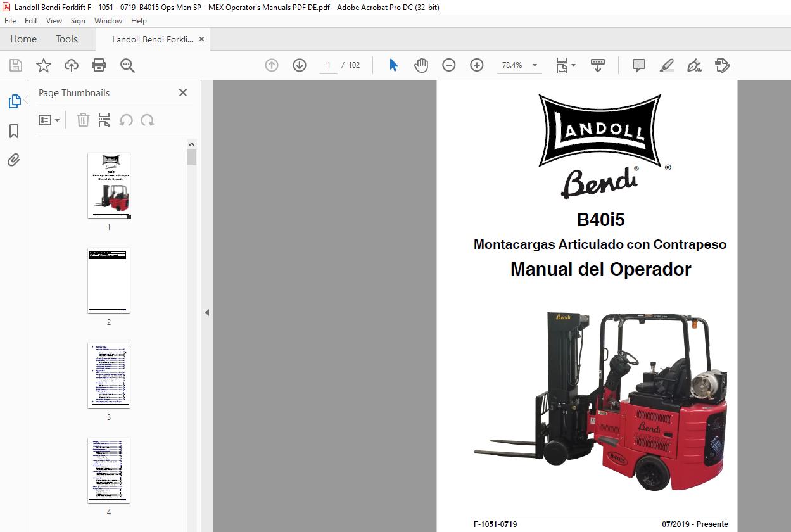Close the Landoll Bendi document tab
This screenshot has height=532, width=791.
tap(202, 39)
